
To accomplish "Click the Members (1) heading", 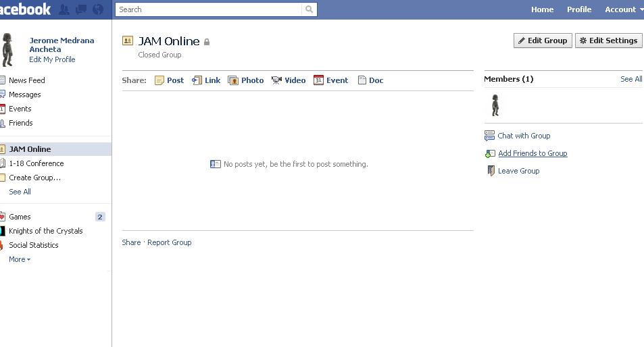I will 508,79.
